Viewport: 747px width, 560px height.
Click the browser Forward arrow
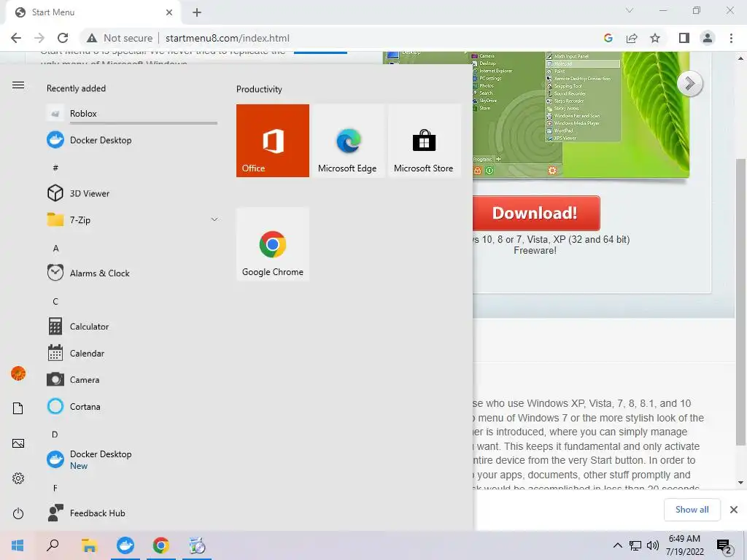point(39,38)
